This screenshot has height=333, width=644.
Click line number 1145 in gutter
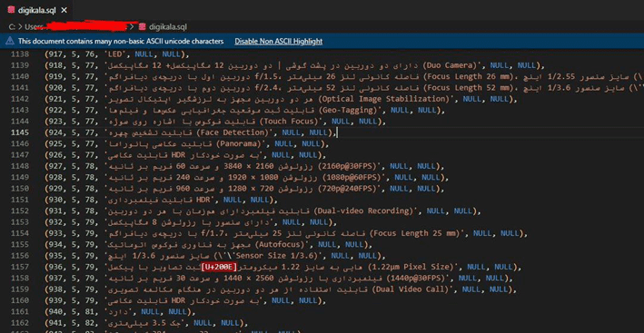point(21,132)
